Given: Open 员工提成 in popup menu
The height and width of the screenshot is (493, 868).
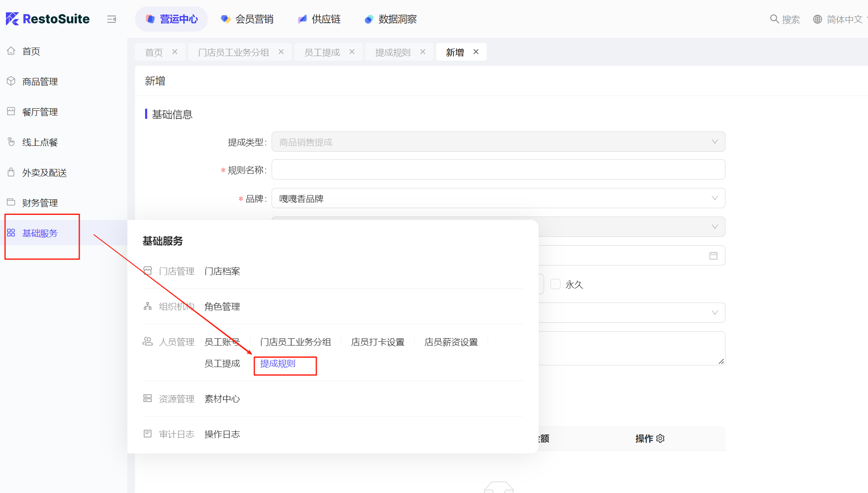Looking at the screenshot, I should pos(222,363).
